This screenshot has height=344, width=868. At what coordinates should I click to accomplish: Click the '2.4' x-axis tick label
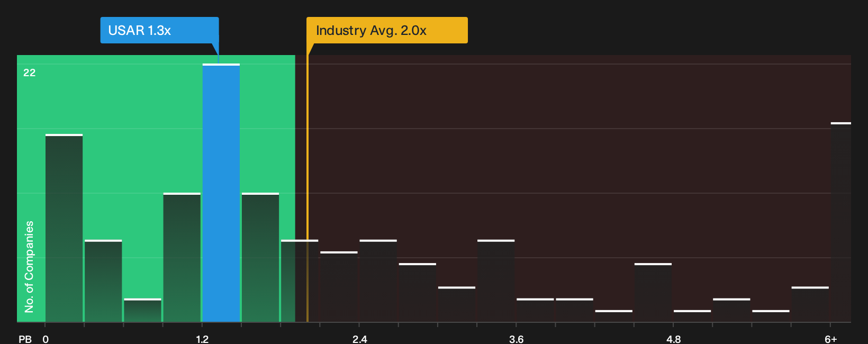[360, 339]
